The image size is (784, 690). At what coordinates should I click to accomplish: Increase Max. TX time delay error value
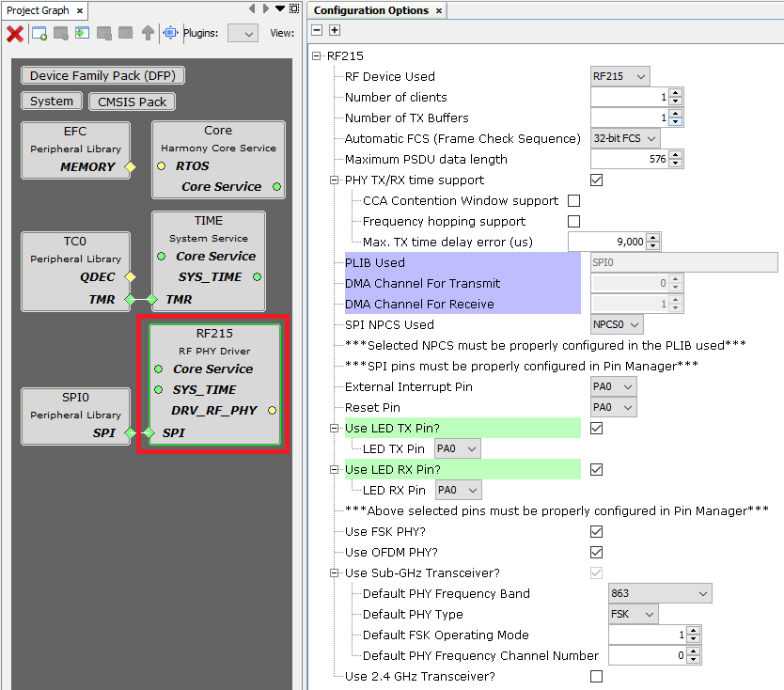pyautogui.click(x=653, y=238)
